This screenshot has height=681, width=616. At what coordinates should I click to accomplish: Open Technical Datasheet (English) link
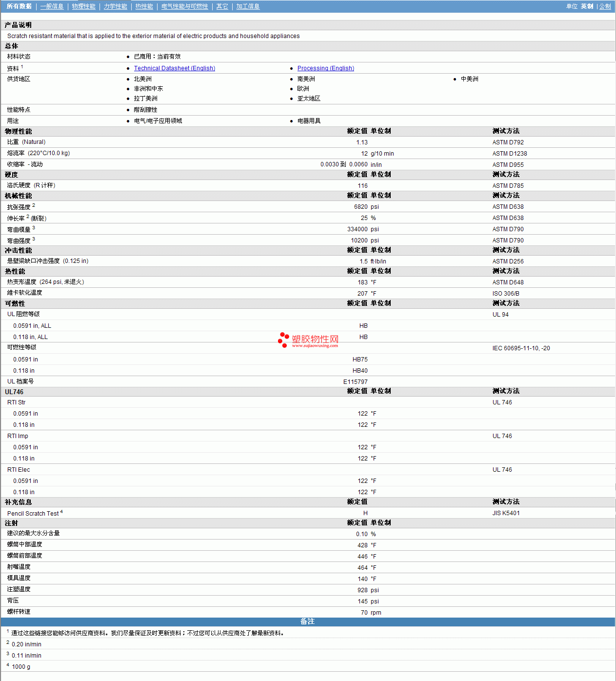click(175, 68)
